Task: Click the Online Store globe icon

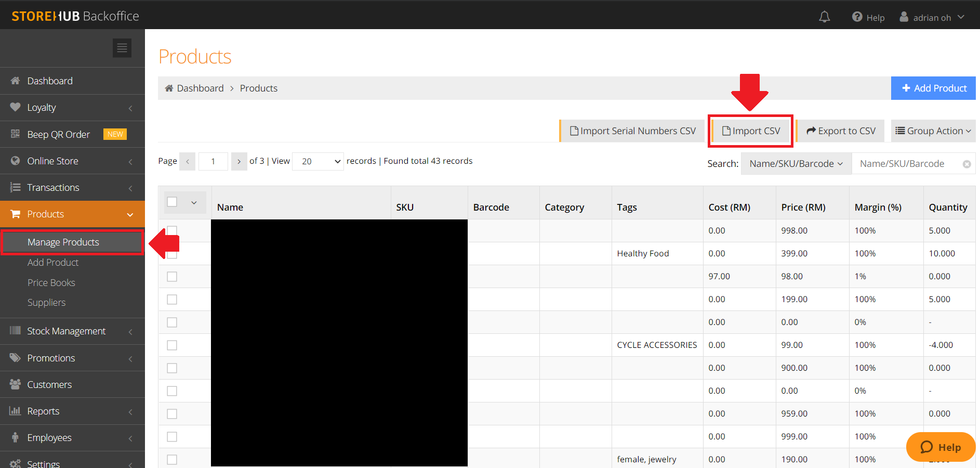Action: point(15,161)
